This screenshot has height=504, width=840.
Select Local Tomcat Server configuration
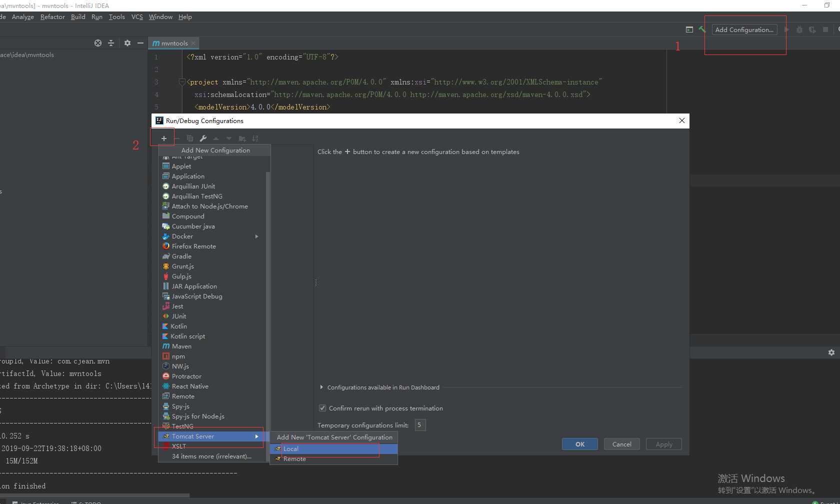(334, 448)
